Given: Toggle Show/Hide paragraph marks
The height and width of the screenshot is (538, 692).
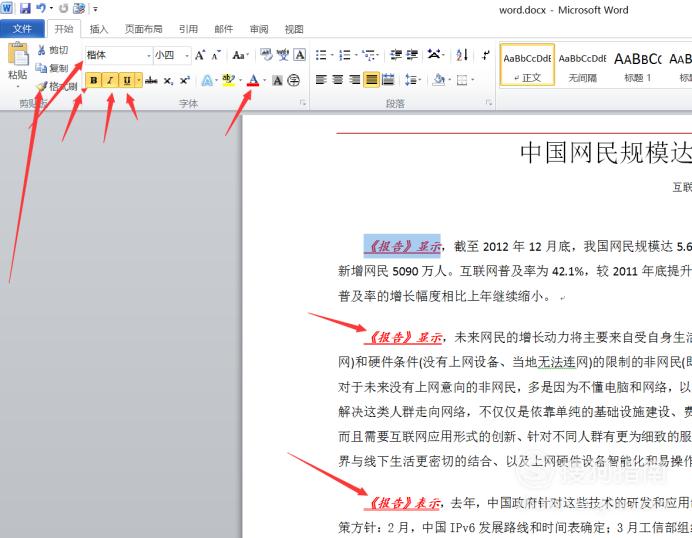Looking at the screenshot, I should click(485, 55).
